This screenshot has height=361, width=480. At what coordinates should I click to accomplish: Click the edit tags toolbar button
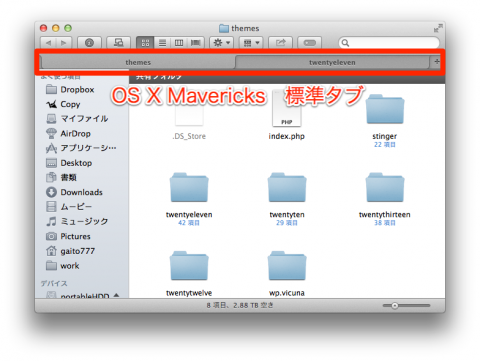pos(310,43)
